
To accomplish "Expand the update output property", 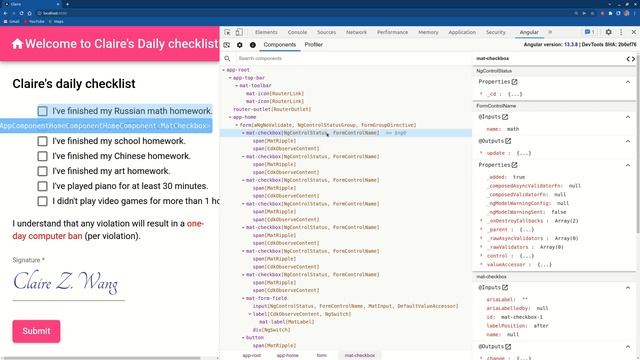I will pos(482,153).
